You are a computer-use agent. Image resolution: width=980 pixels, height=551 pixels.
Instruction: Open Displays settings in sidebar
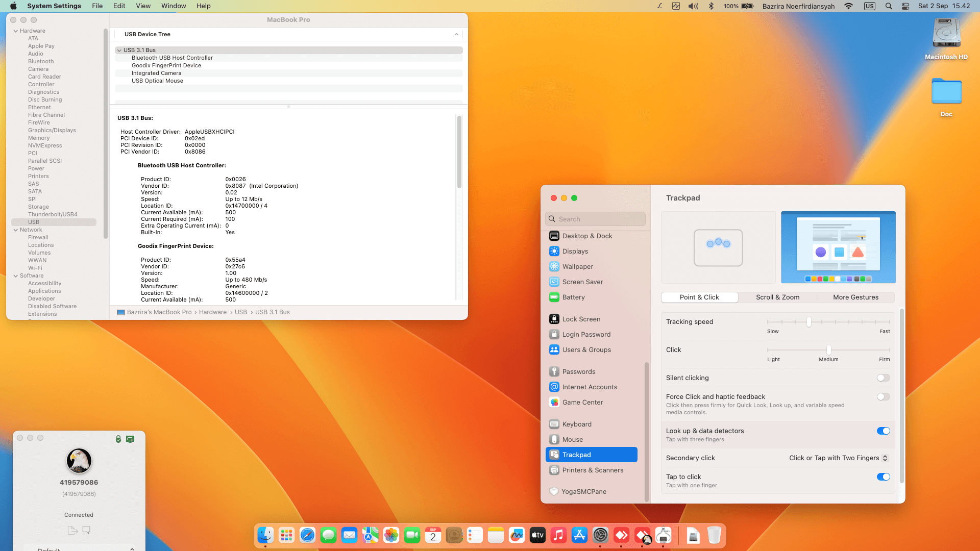575,251
